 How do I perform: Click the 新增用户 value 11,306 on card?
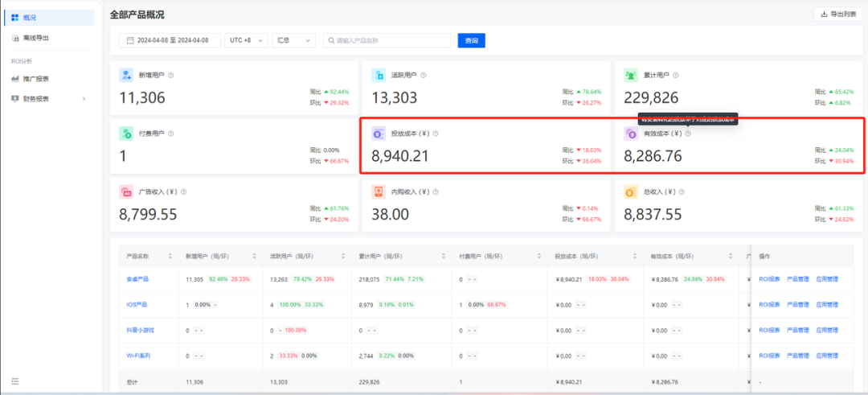[x=142, y=98]
